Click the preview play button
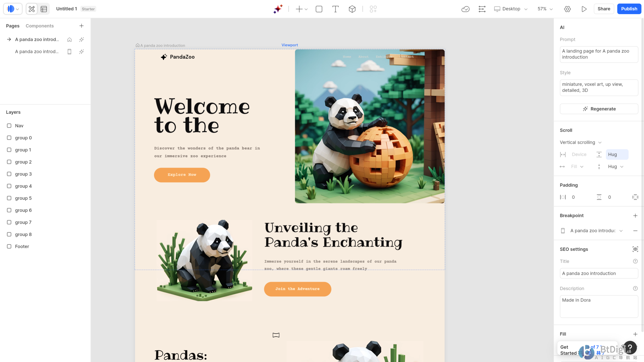644x362 pixels. tap(584, 9)
